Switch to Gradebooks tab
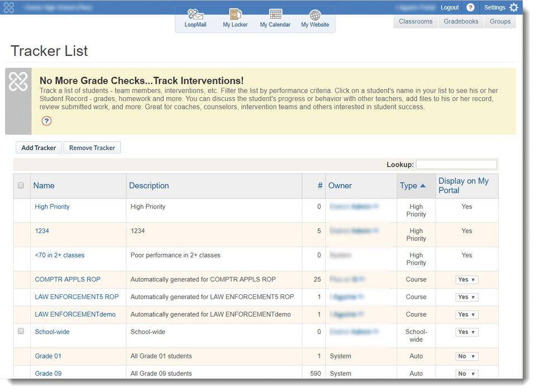The height and width of the screenshot is (392, 536). pyautogui.click(x=461, y=22)
